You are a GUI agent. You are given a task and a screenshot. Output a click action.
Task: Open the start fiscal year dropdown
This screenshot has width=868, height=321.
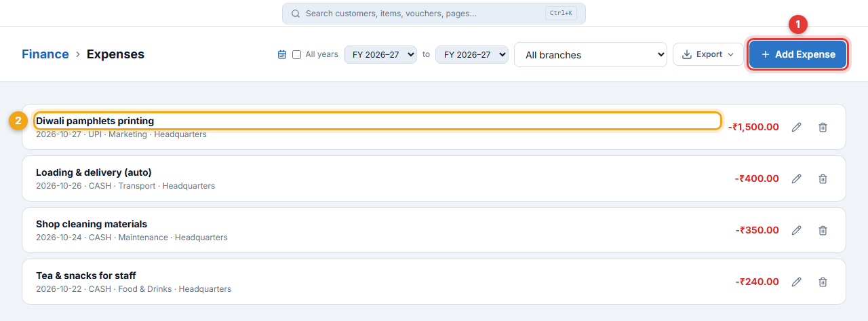[380, 54]
